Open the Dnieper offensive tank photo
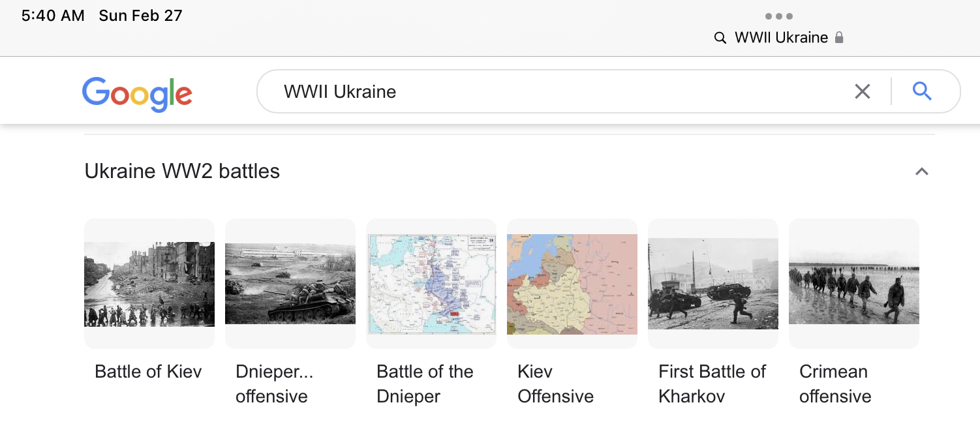The image size is (980, 422). click(x=290, y=284)
